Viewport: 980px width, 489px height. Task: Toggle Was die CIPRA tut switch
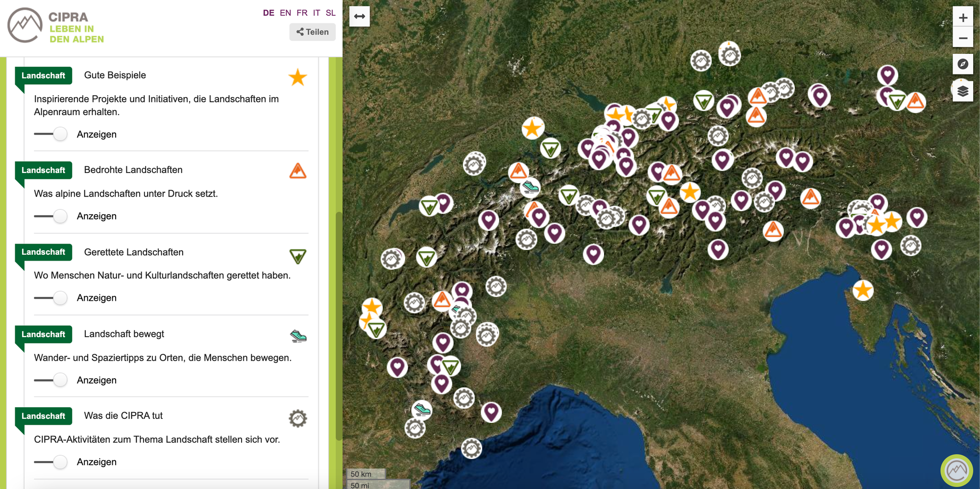pos(52,462)
